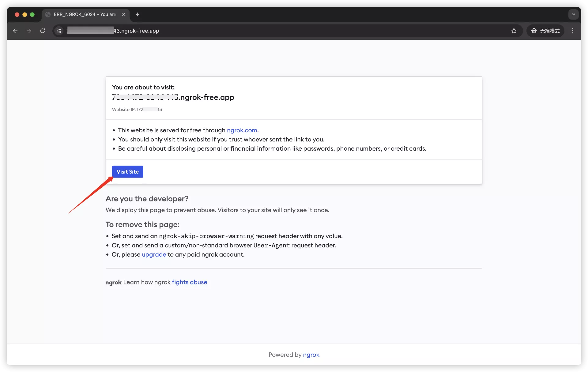
Task: Open the ngrok.com link
Action: [x=242, y=130]
